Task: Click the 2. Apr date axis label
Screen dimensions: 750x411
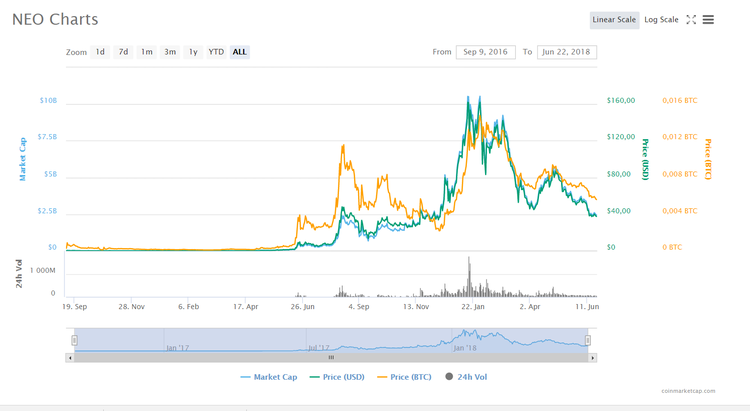Action: 530,307
